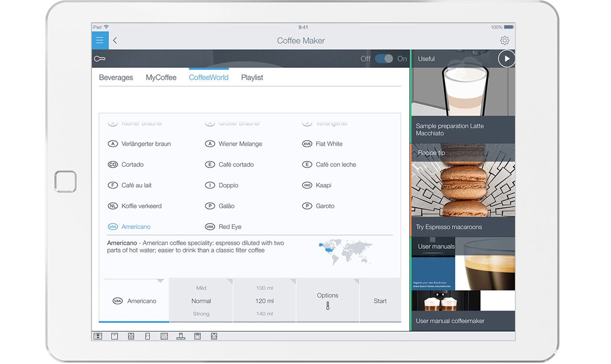The width and height of the screenshot is (611, 364).
Task: Select the hob cooktop appliance icon
Action: [164, 337]
